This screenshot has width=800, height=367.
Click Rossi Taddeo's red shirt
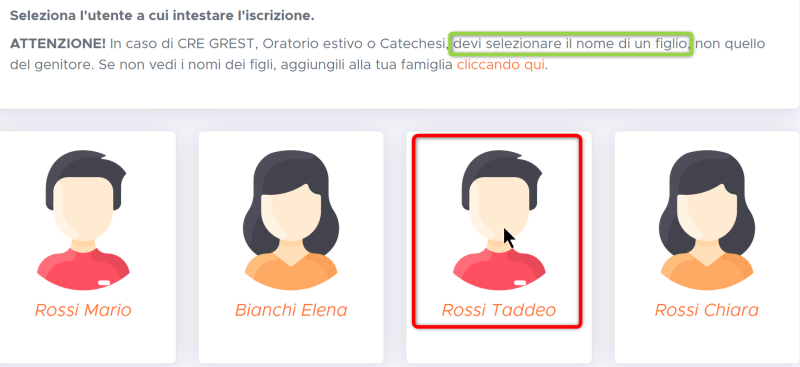pyautogui.click(x=499, y=271)
